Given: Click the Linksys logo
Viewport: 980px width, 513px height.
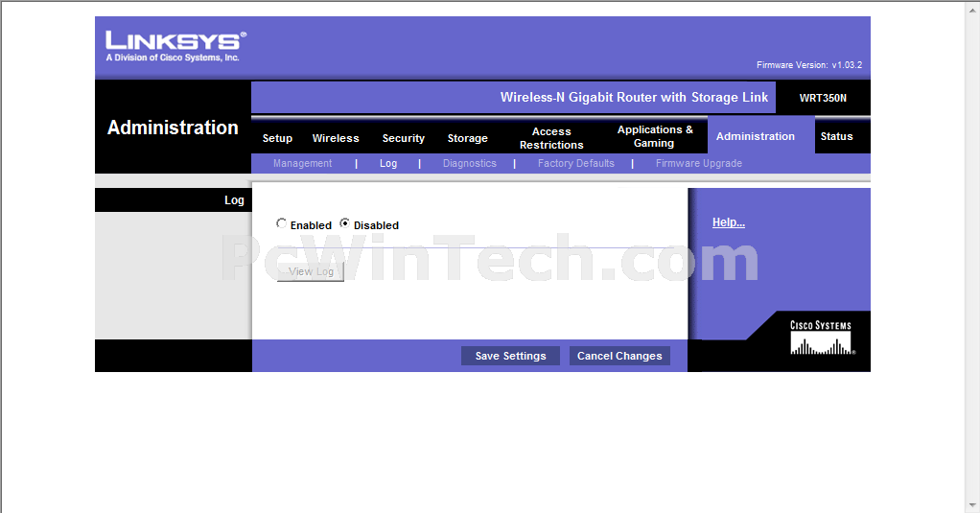Looking at the screenshot, I should coord(175,46).
